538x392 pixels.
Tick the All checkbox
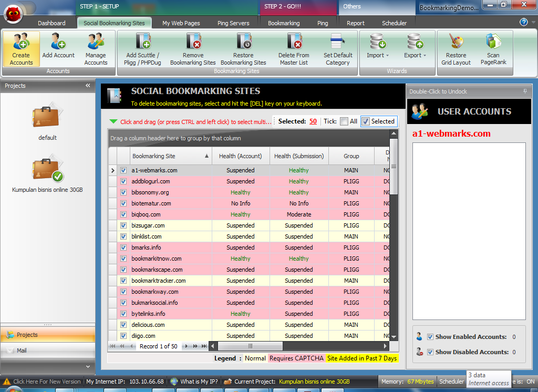344,121
